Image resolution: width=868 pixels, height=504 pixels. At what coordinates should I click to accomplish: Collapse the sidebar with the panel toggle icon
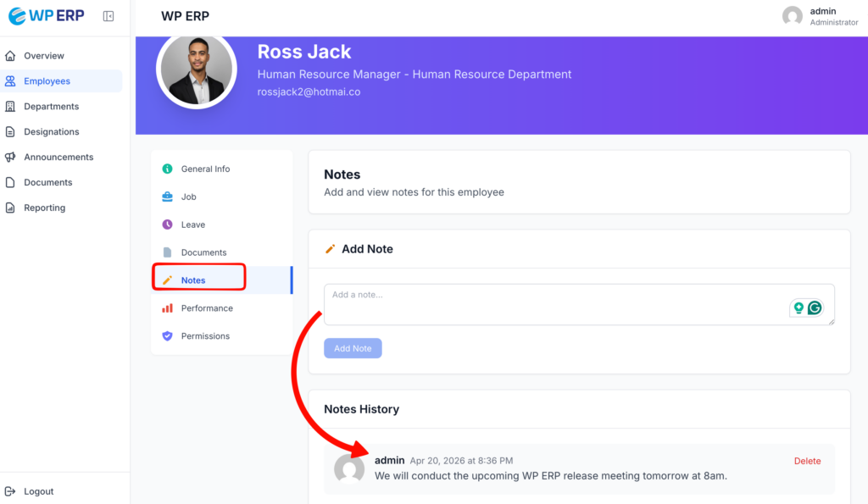coord(108,16)
